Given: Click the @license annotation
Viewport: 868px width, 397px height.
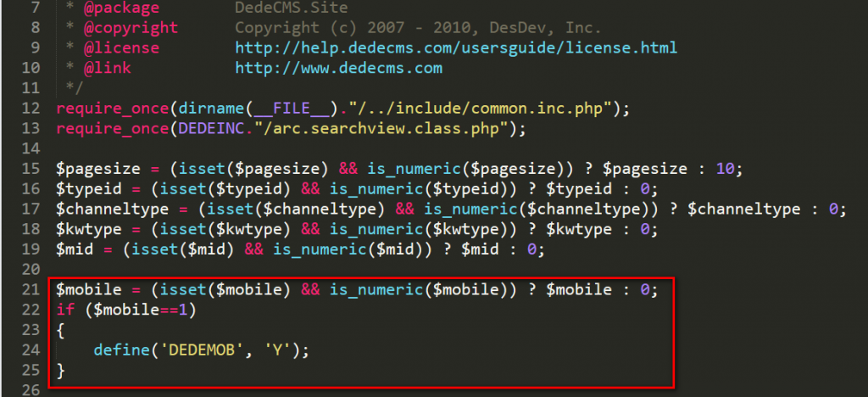Looking at the screenshot, I should [x=122, y=48].
